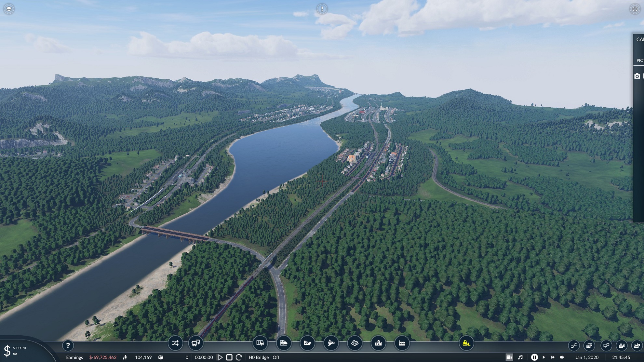Click the warning notification icon
The width and height of the screenshot is (644, 362).
pyautogui.click(x=322, y=9)
